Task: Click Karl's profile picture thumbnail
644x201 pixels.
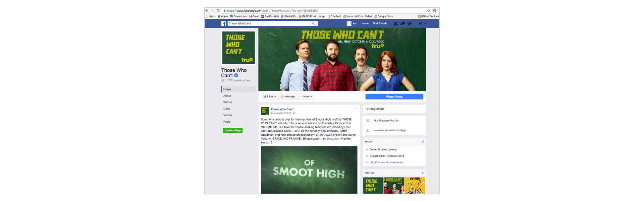Action: coord(349,23)
